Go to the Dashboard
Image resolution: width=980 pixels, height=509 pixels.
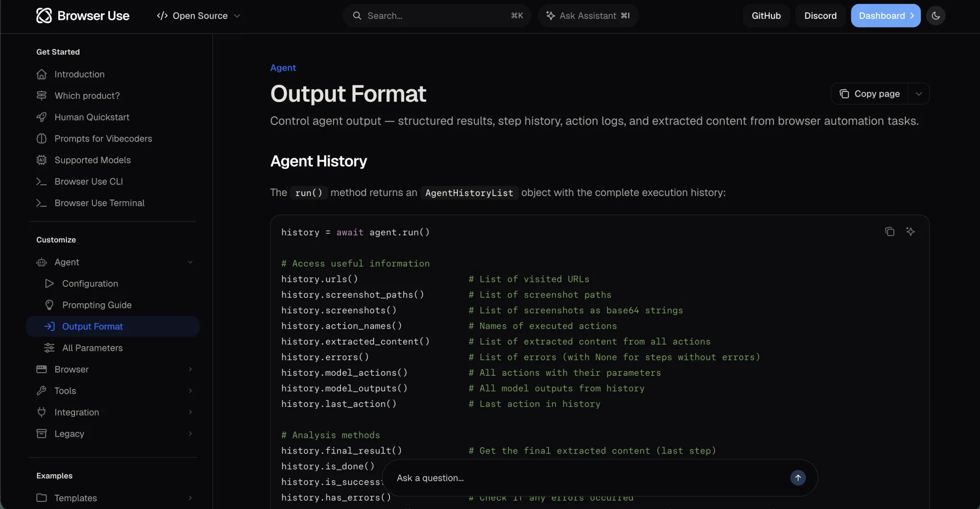(886, 16)
